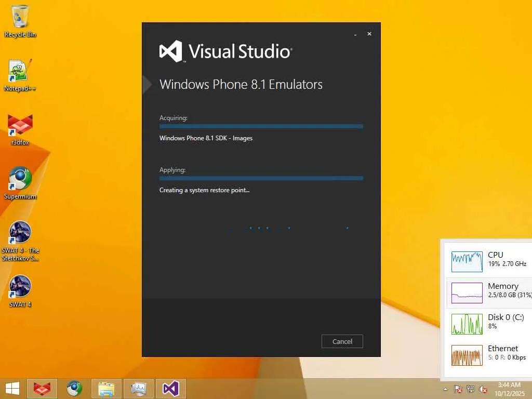
Task: Select Memory in Task Manager performance list
Action: point(488,293)
